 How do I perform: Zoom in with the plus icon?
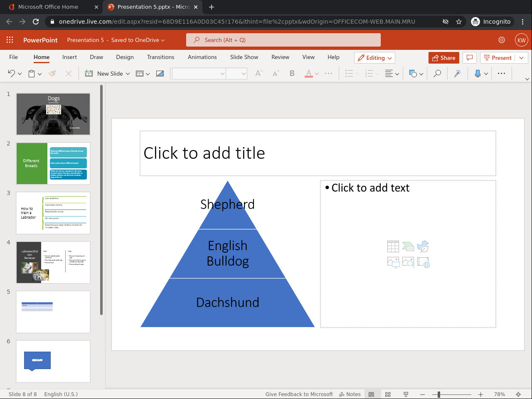(x=480, y=394)
